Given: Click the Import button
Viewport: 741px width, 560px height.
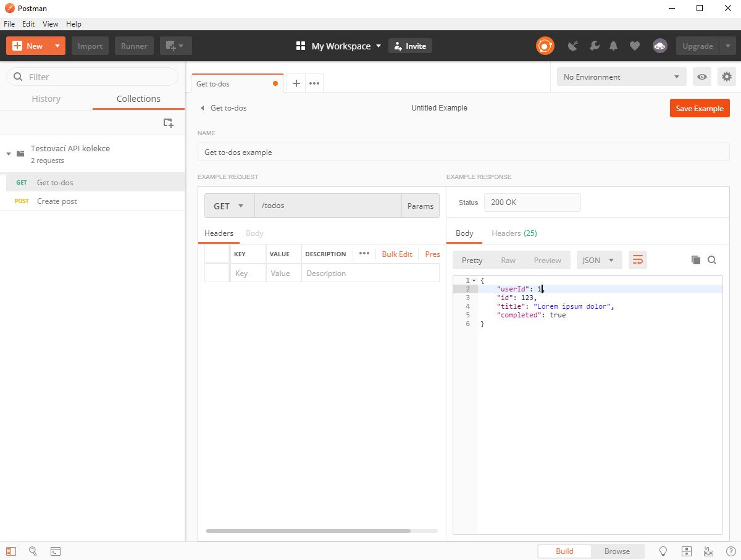Looking at the screenshot, I should [90, 46].
